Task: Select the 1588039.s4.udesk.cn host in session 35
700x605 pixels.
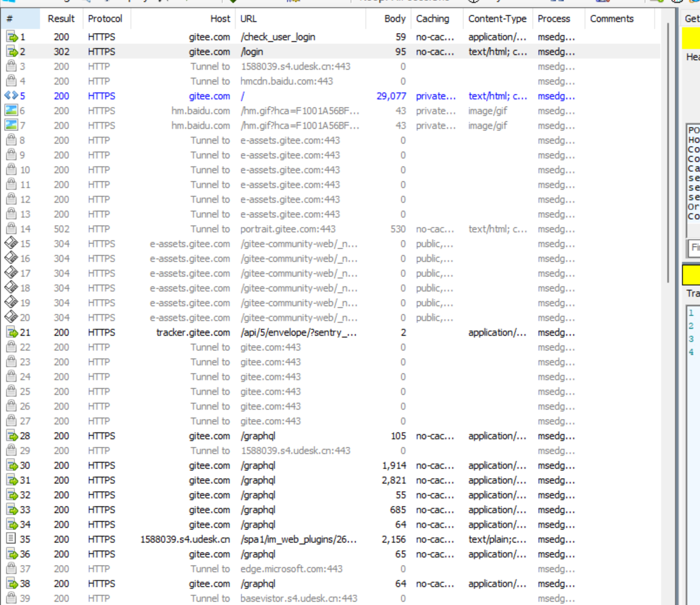Action: [x=185, y=539]
